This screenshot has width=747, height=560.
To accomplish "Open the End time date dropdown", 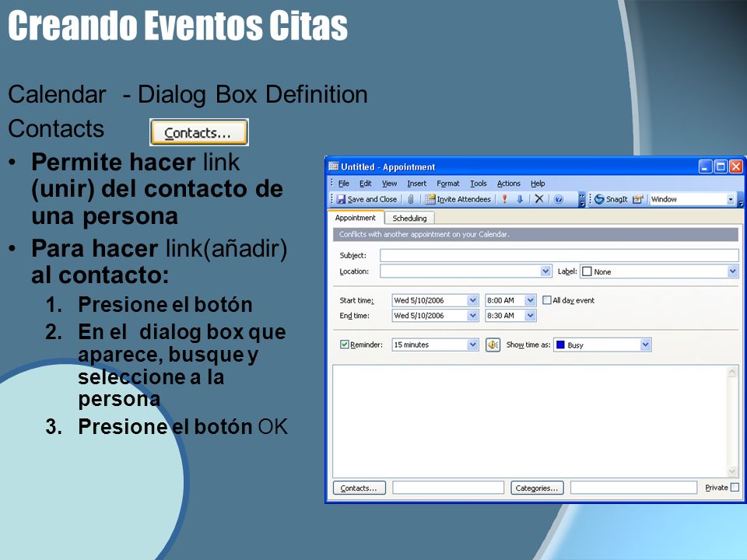I will pos(472,315).
